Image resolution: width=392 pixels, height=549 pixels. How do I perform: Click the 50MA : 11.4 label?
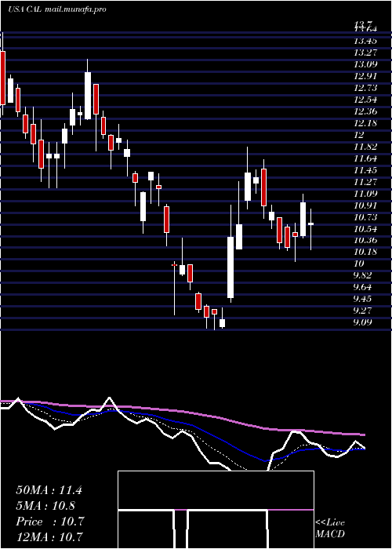[49, 490]
